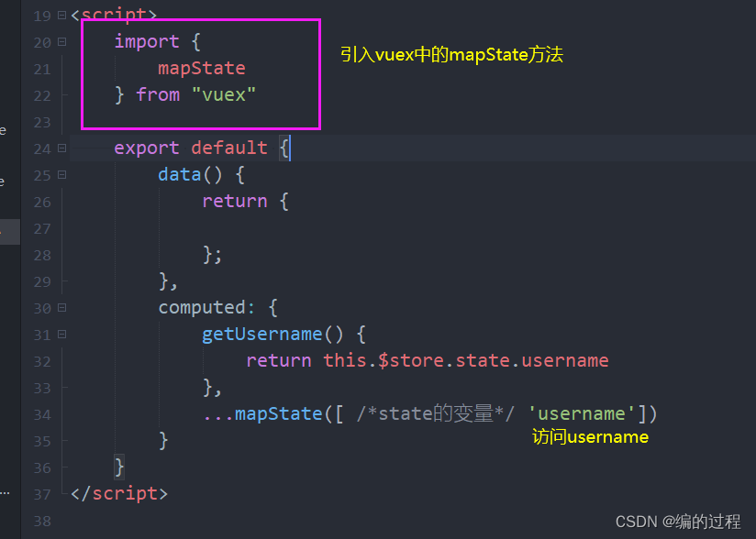Click the 'computed' property on line 30
Viewport: 756px width, 539px height.
tap(203, 307)
